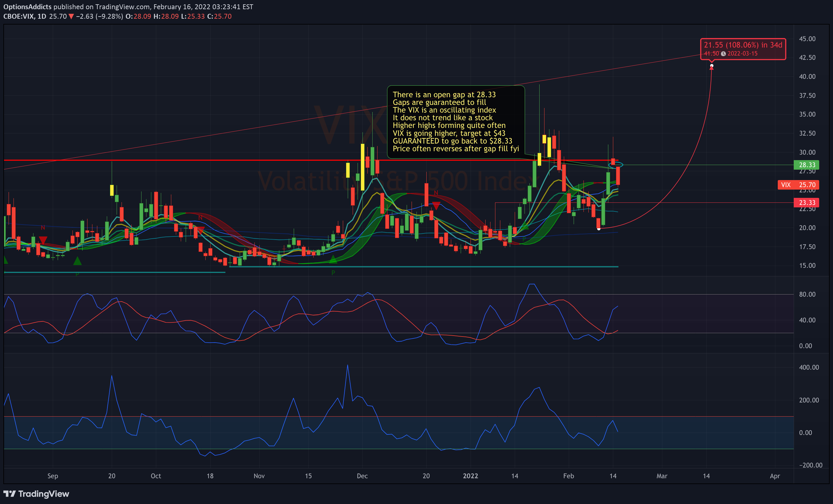Click annotation line 'Price often reverses after gap fill fyi'
833x504 pixels.
pos(456,149)
